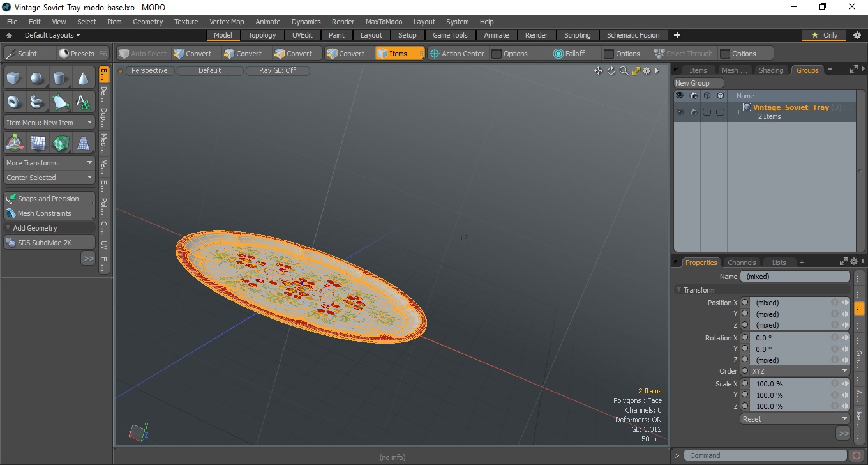868x465 pixels.
Task: Toggle render camera for Vintage_Soviet_Tray
Action: [693, 112]
